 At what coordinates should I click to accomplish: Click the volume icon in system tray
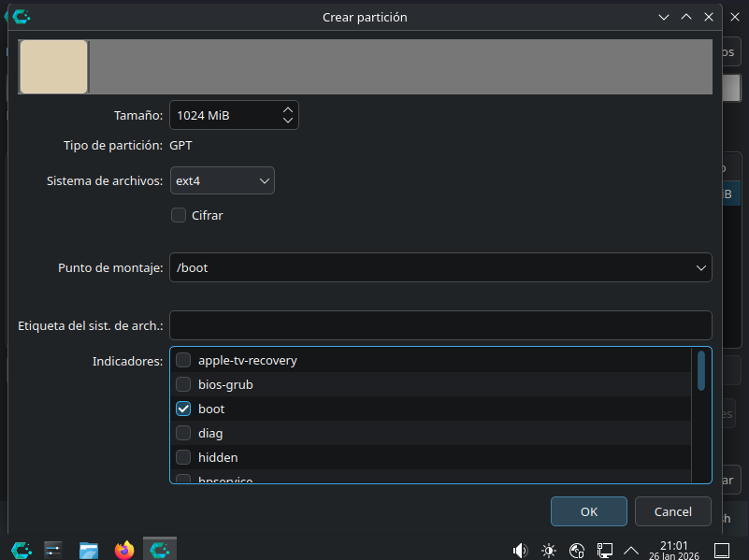point(521,550)
